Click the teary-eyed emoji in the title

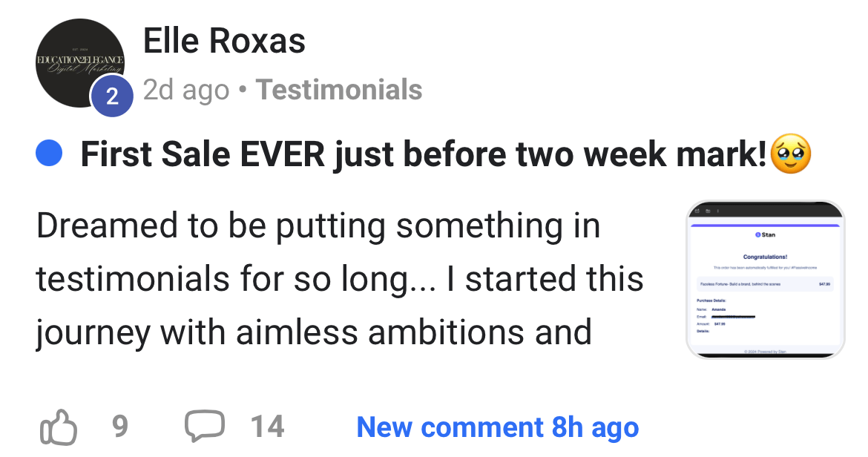coord(792,154)
